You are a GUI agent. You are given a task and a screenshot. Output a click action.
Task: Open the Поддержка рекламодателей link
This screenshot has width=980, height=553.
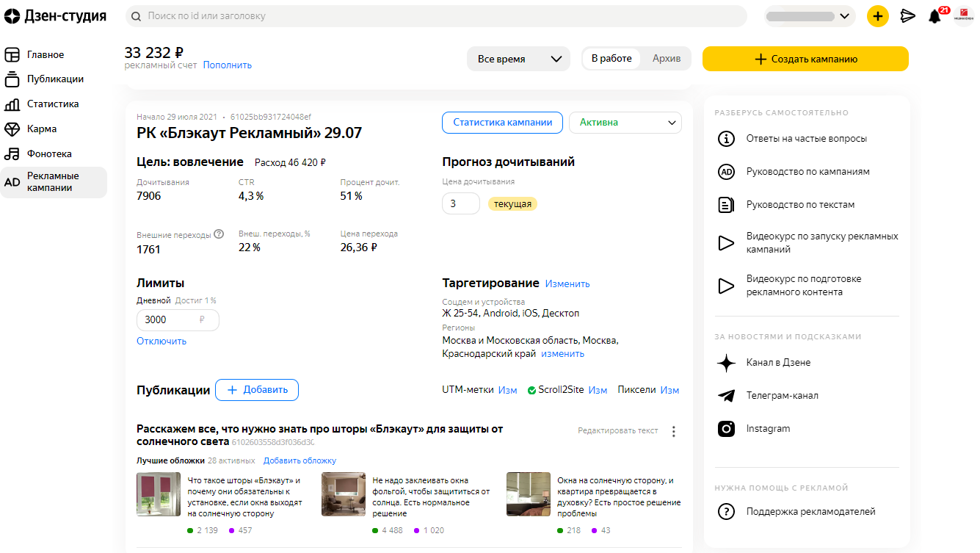tap(810, 512)
